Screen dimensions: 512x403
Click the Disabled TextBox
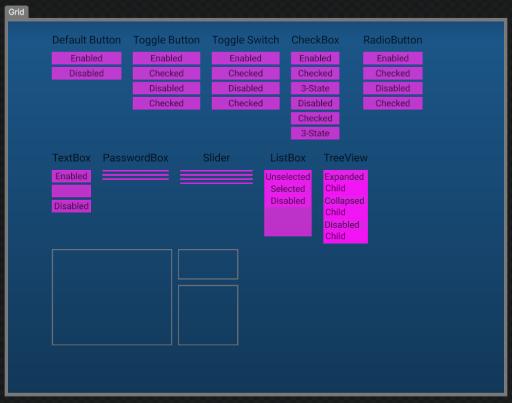pos(71,206)
